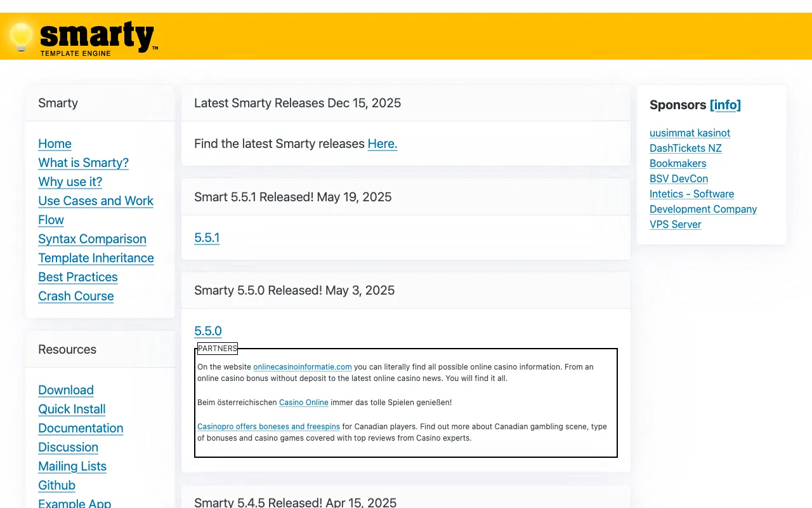Open Syntax Comparison link

(x=92, y=239)
